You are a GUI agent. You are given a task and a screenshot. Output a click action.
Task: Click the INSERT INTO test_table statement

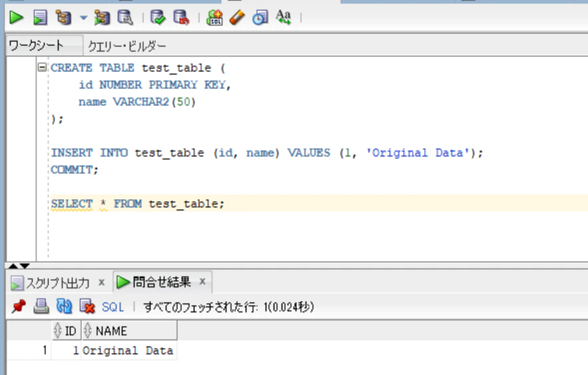267,153
